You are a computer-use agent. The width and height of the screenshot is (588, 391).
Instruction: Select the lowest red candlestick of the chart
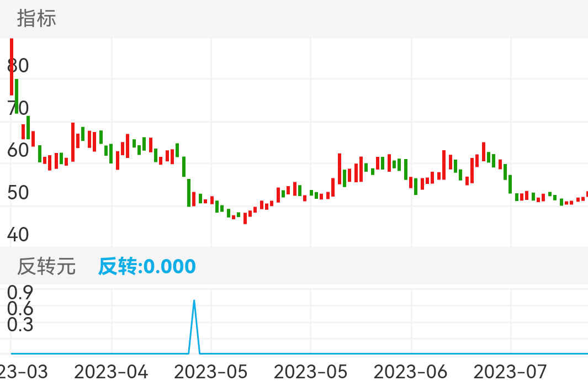pyautogui.click(x=245, y=218)
